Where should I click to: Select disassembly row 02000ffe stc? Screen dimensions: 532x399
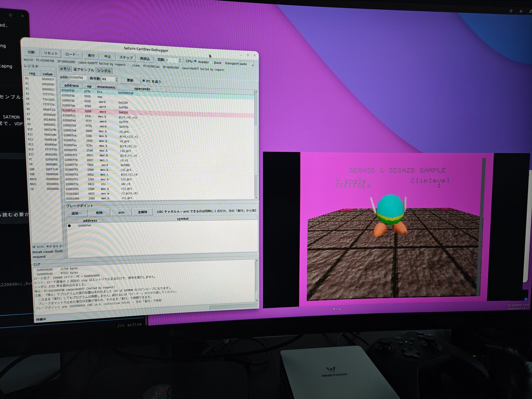[160, 184]
